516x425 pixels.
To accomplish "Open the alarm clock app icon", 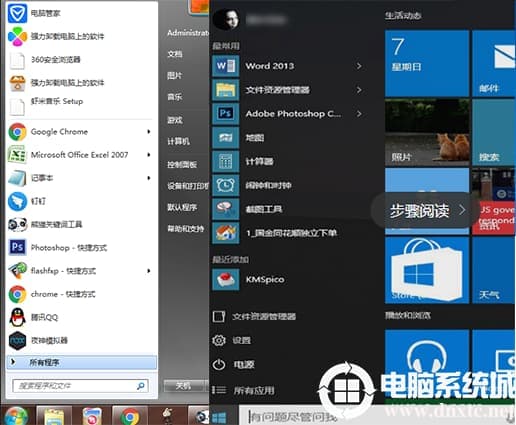I will click(226, 185).
